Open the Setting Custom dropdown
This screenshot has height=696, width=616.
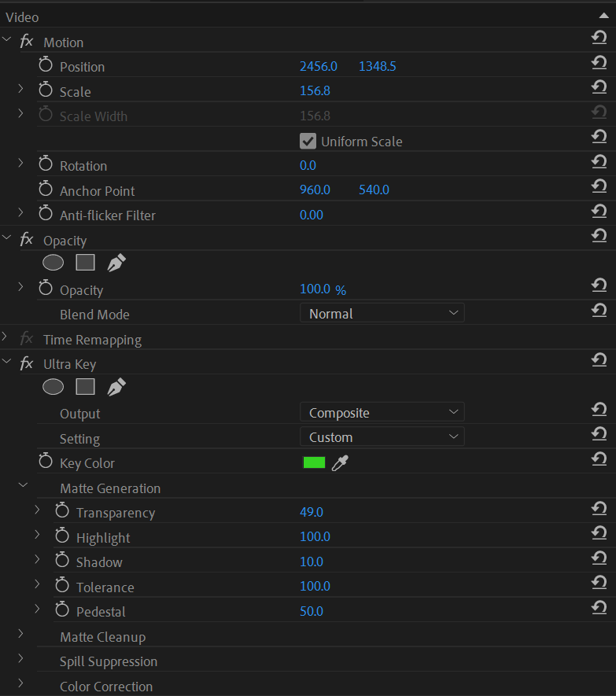382,437
